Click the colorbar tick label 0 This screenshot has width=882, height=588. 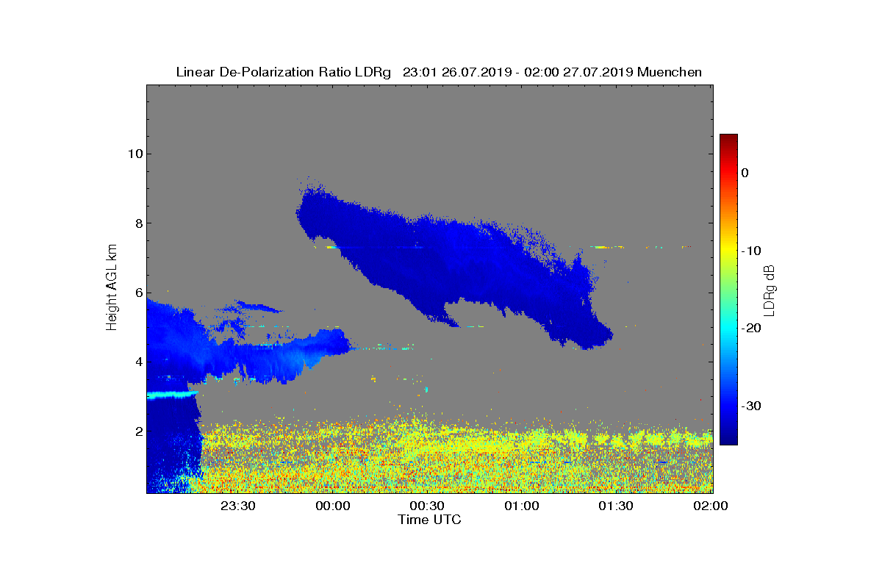(x=745, y=173)
